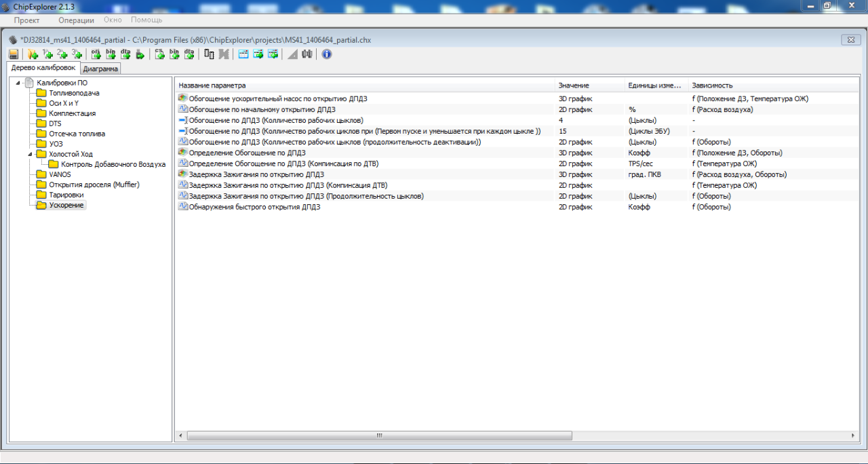Click the 'ori' import toolbar icon
This screenshot has width=868, height=464.
click(96, 54)
